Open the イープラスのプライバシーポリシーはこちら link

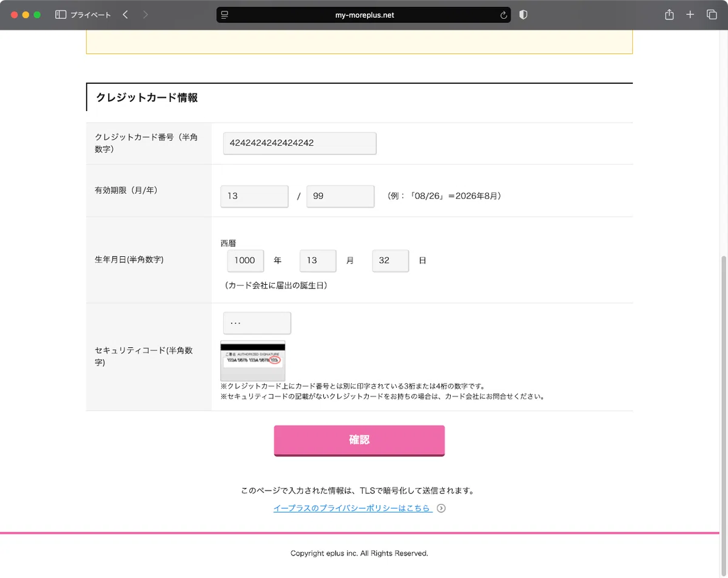(x=352, y=508)
